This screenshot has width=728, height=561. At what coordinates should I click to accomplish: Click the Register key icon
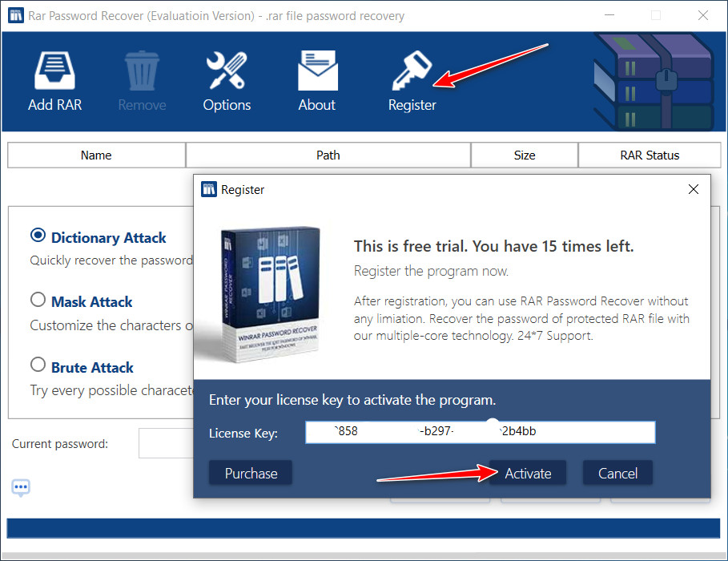[x=412, y=71]
